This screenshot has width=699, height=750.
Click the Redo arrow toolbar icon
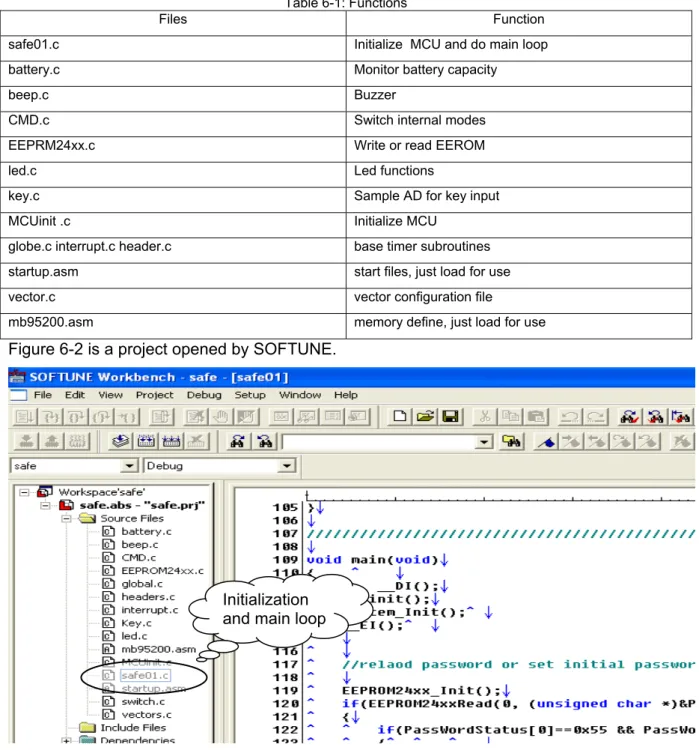coord(595,416)
